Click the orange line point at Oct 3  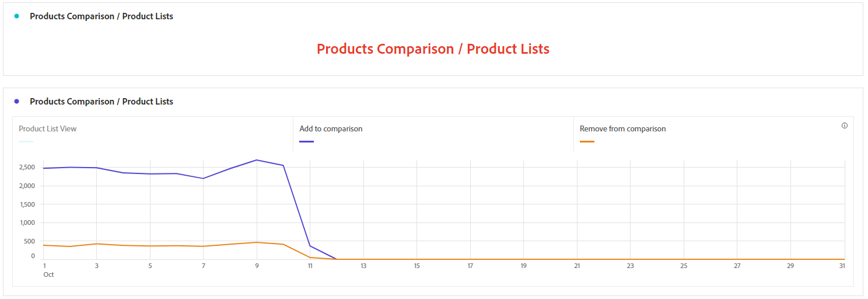97,244
